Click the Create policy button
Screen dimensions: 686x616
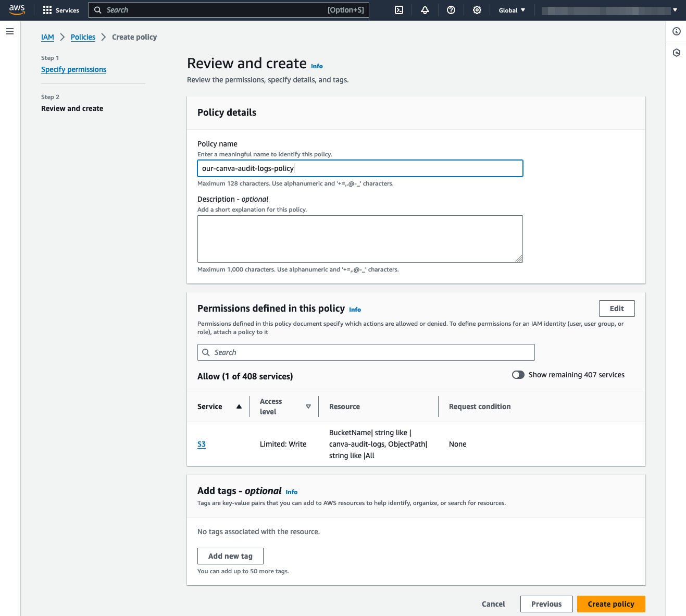611,604
